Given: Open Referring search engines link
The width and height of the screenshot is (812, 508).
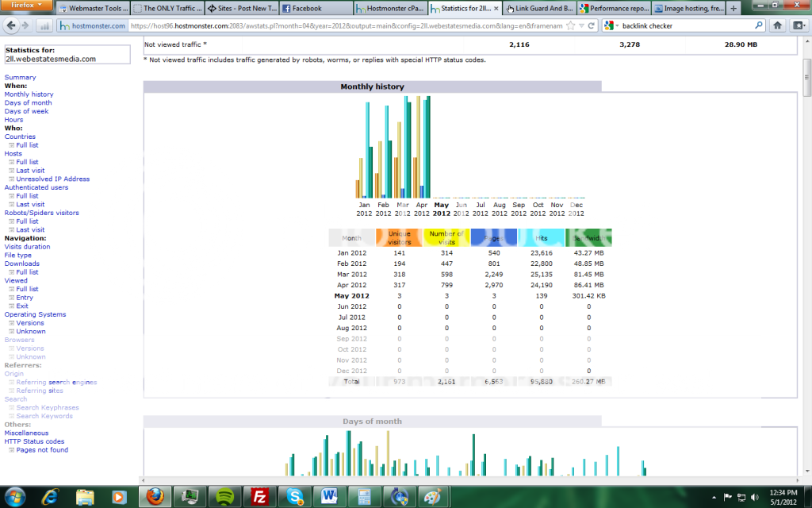Looking at the screenshot, I should pyautogui.click(x=56, y=382).
